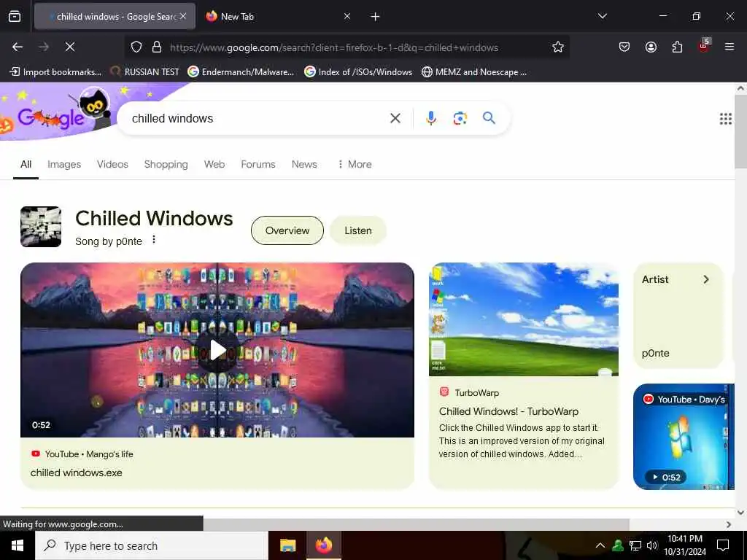Viewport: 747px width, 560px height.
Task: List all tabs dropdown arrow
Action: coord(602,16)
